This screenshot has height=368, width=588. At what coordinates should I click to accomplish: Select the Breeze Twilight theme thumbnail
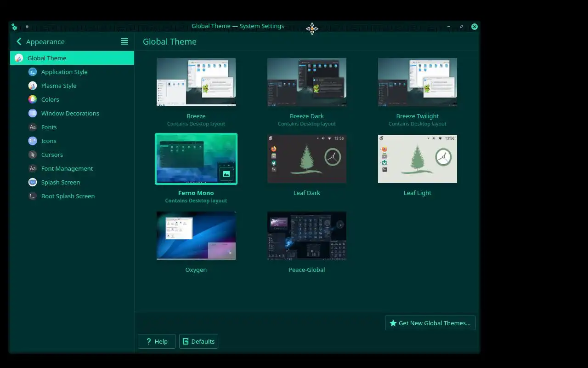coord(418,82)
